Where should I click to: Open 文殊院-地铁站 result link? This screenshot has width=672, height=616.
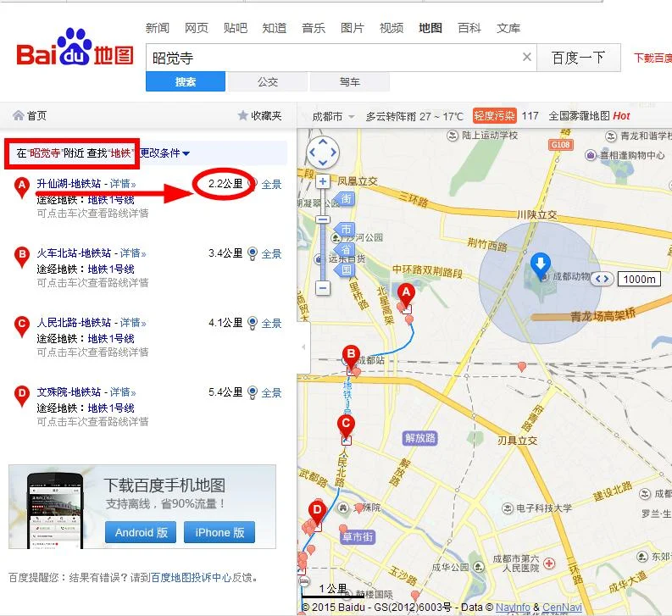tap(69, 392)
